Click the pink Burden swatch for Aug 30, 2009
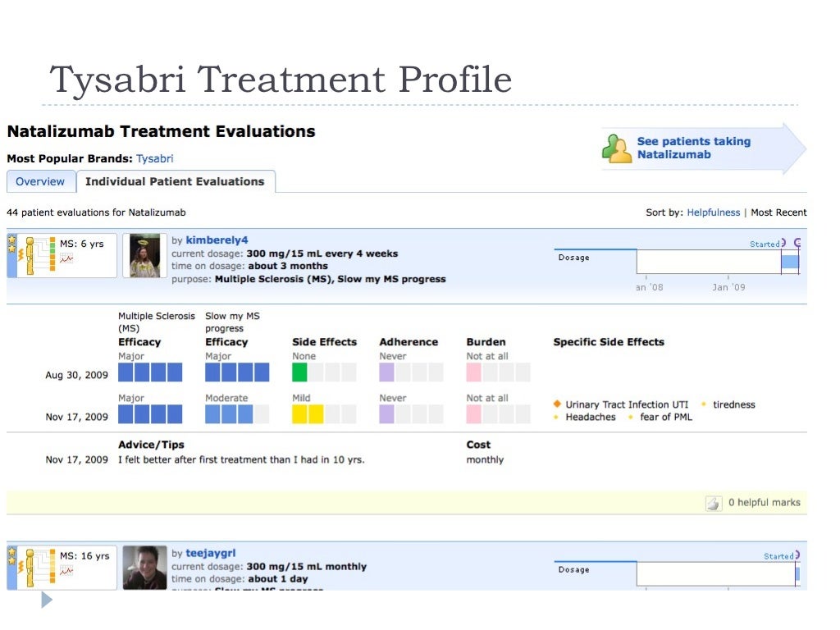 (473, 372)
